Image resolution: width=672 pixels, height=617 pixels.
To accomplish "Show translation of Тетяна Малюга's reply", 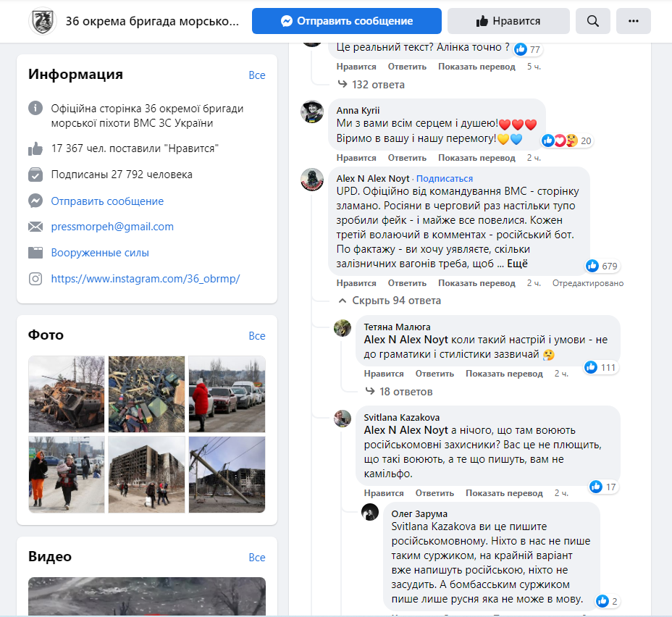I will coord(504,374).
